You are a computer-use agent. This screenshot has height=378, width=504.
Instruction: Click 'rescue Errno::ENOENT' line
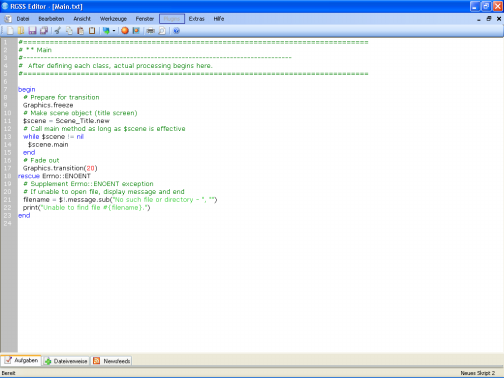click(x=54, y=176)
